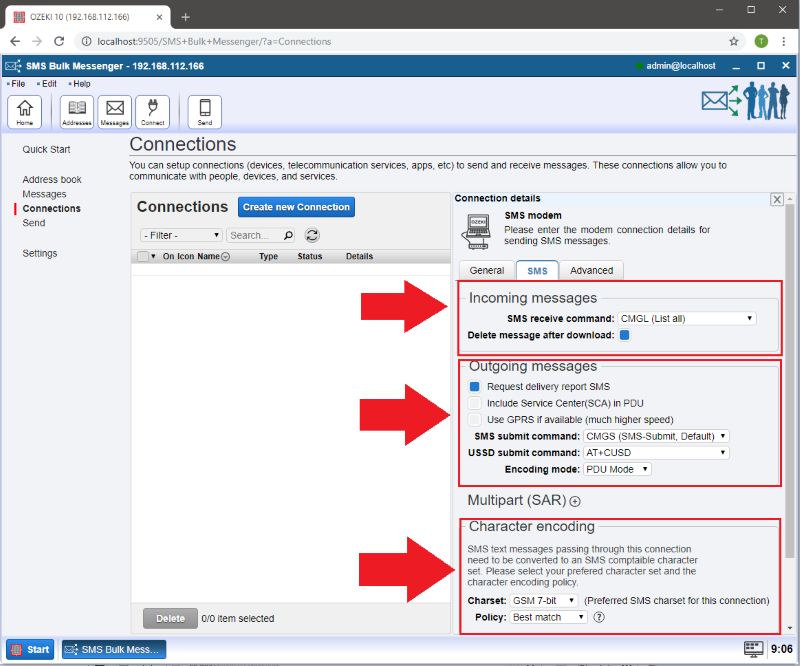The width and height of the screenshot is (800, 666).
Task: Open the SMS receive command dropdown
Action: point(686,318)
